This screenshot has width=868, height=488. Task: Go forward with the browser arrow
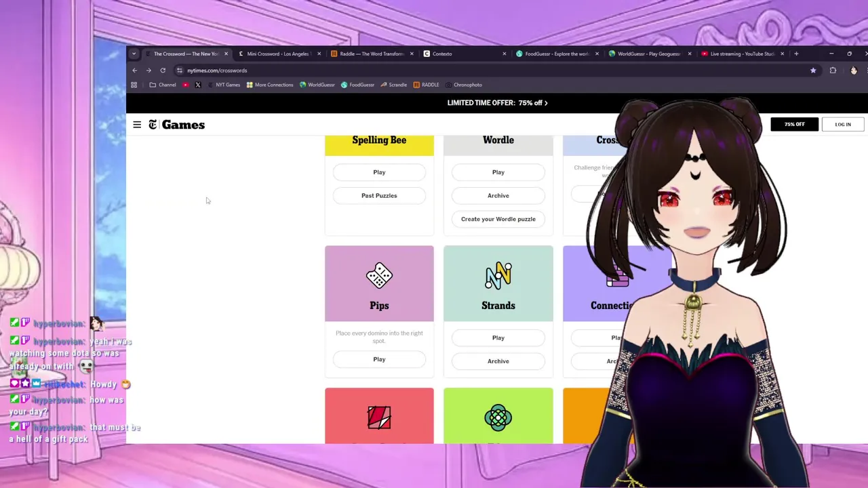[x=149, y=70]
